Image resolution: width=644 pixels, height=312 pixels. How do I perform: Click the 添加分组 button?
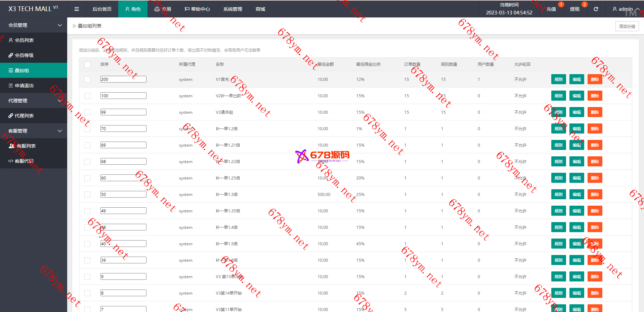627,26
